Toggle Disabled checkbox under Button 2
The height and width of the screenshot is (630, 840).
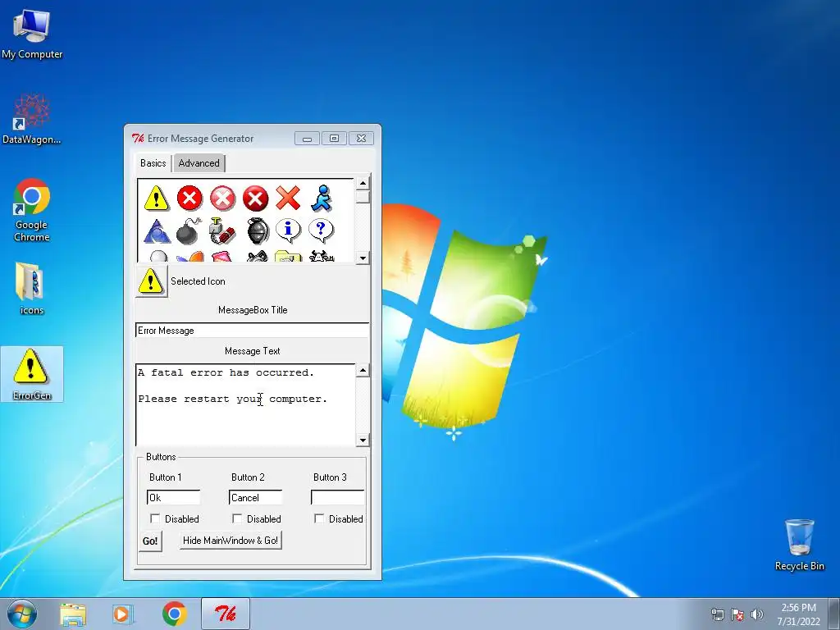tap(237, 518)
